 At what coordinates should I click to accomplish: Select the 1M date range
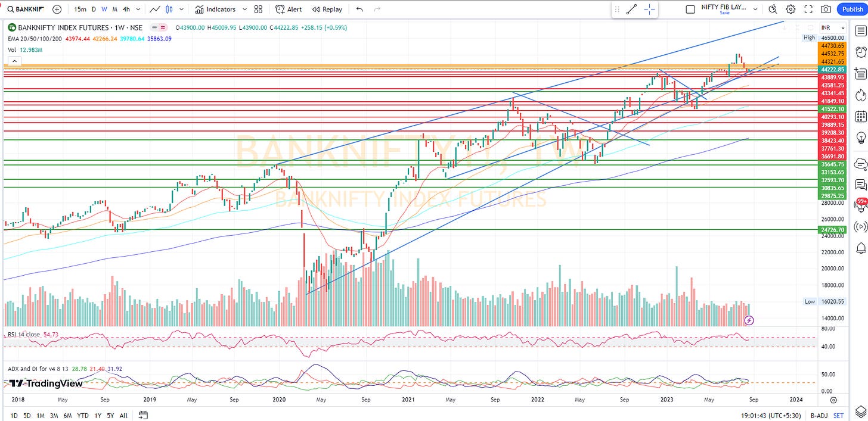click(41, 415)
